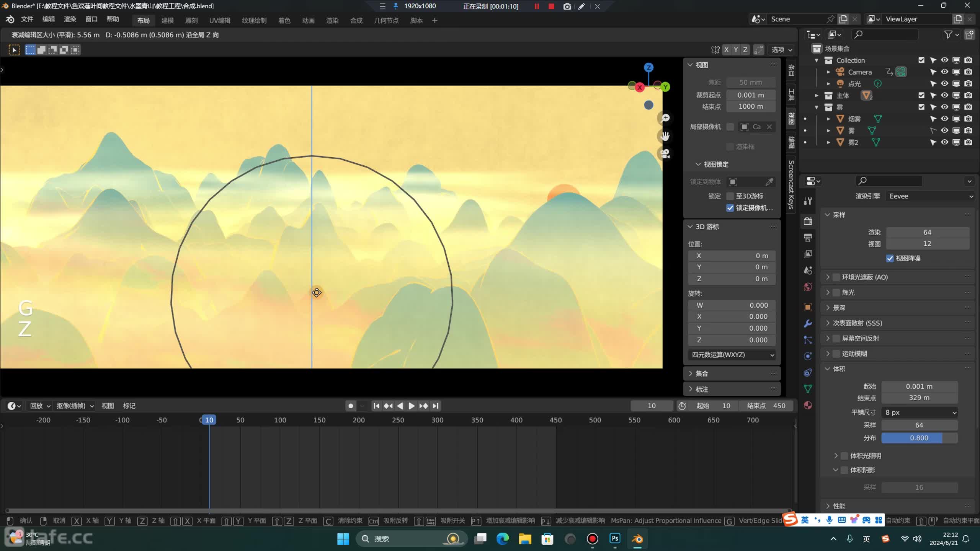
Task: Click the new collection icon in outliner
Action: click(x=969, y=34)
